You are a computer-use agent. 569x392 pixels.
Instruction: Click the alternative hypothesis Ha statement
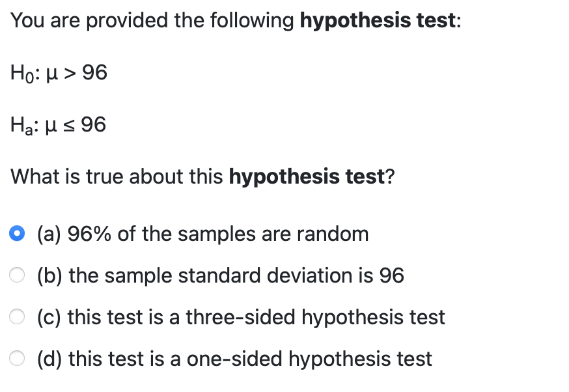point(59,124)
